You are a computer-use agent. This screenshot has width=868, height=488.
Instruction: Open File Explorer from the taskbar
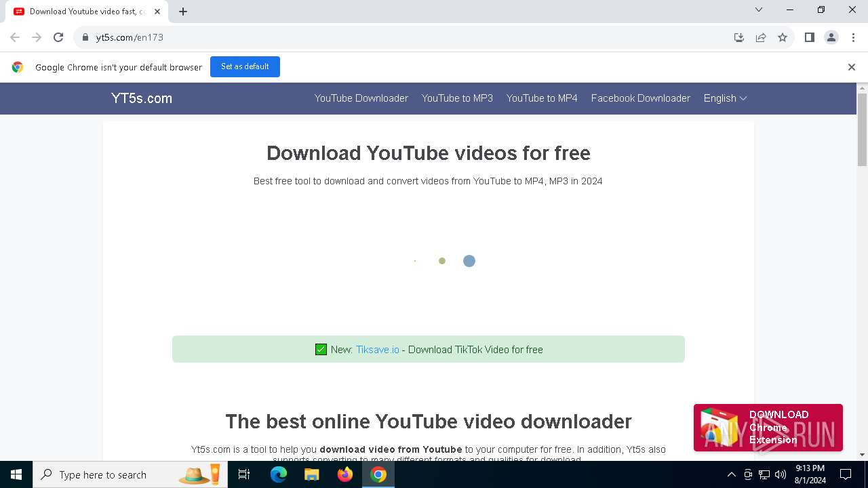tap(312, 474)
